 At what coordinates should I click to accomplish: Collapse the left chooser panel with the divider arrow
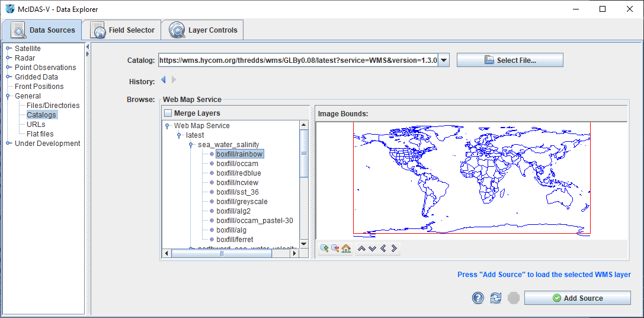[88, 47]
